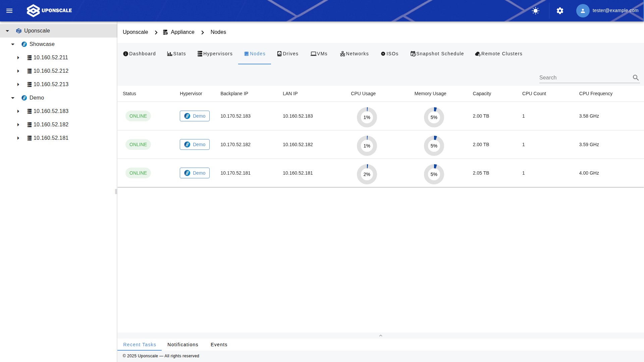Click the Showcase cluster icon in tree
Screen dimensions: 644x362
tap(24, 44)
